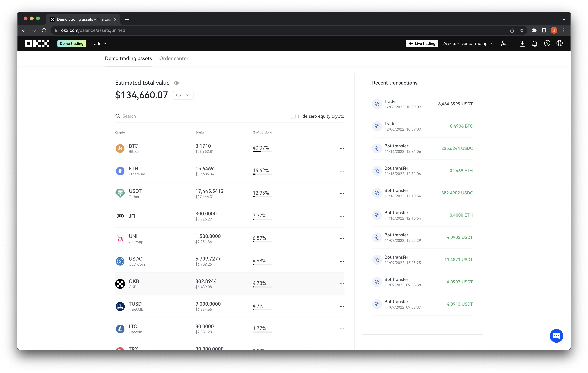Toggle the Hide zero equity crypto checkbox
588x373 pixels.
(x=293, y=116)
